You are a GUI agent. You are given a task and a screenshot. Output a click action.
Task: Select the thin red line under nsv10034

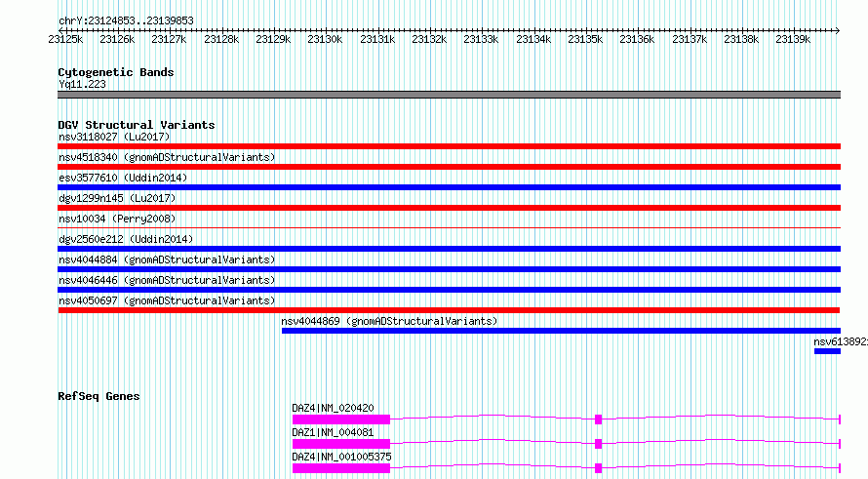point(449,227)
